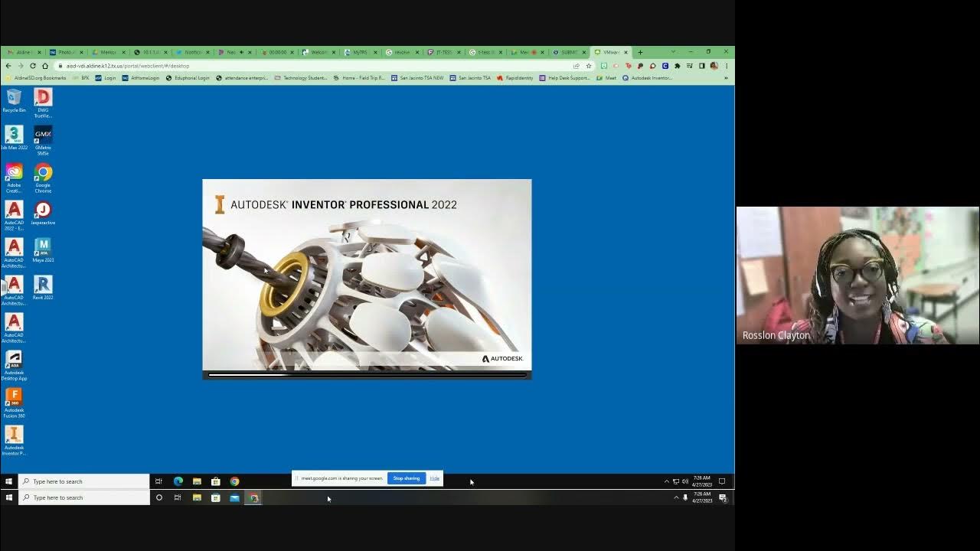Go to the browser Home page

pos(45,66)
